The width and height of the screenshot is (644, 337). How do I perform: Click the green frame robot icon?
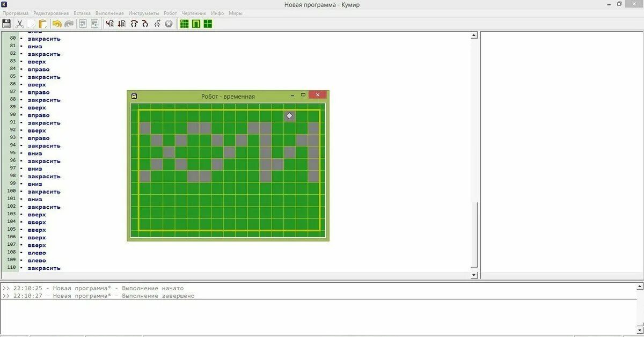click(x=196, y=24)
